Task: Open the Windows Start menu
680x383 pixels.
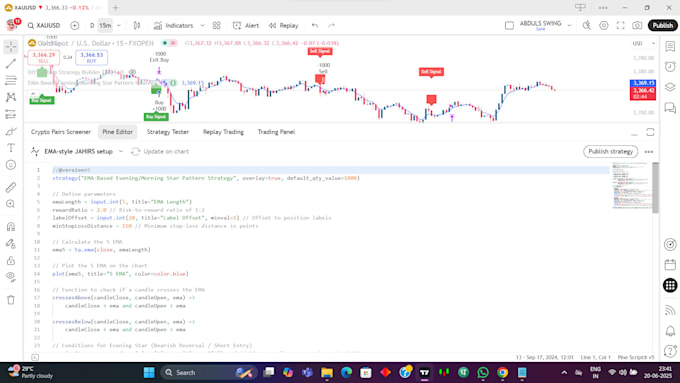Action: point(149,373)
